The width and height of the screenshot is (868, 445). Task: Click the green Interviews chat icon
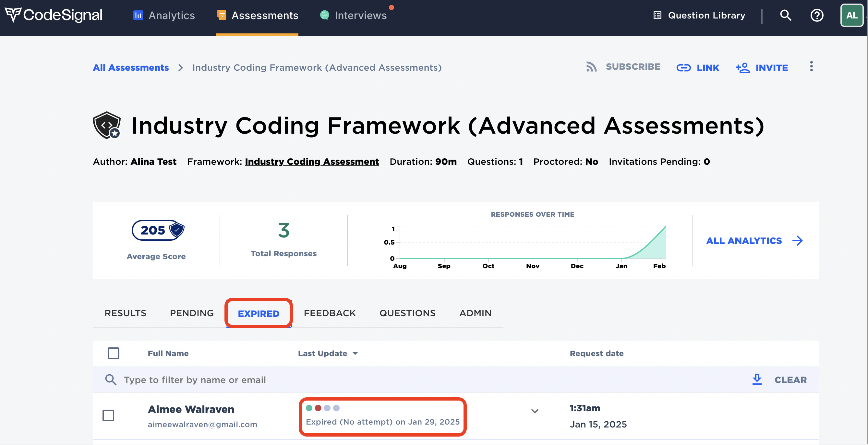point(324,15)
